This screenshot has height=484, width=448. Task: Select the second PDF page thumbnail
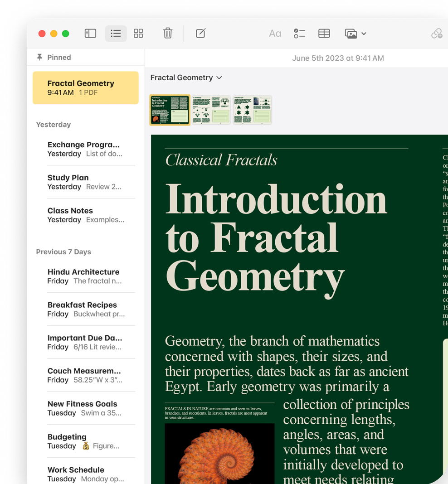(211, 110)
